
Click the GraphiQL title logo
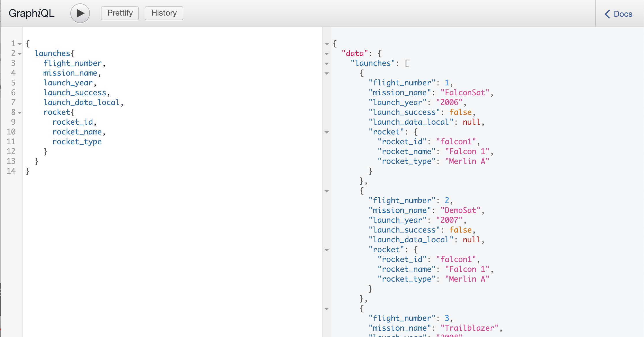31,13
